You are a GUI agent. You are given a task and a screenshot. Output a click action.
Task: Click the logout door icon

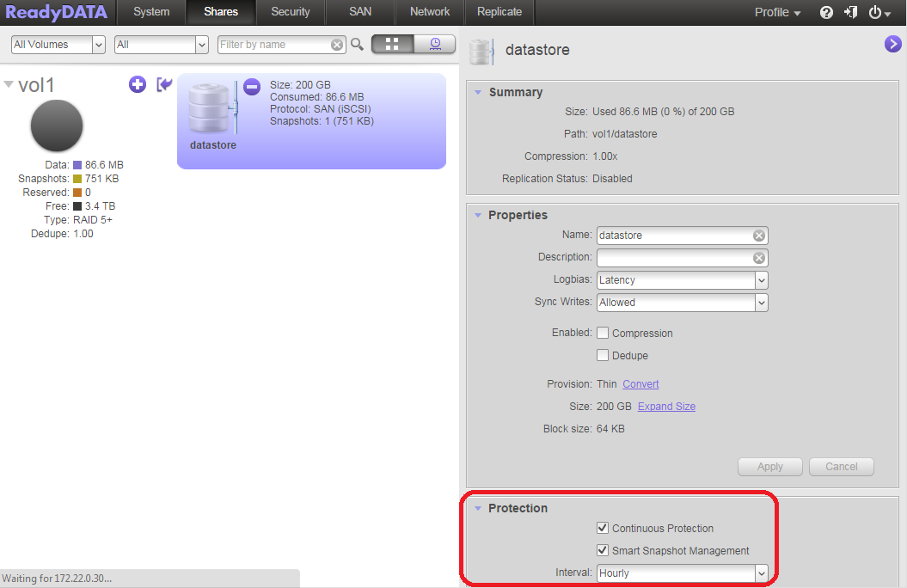pos(852,12)
